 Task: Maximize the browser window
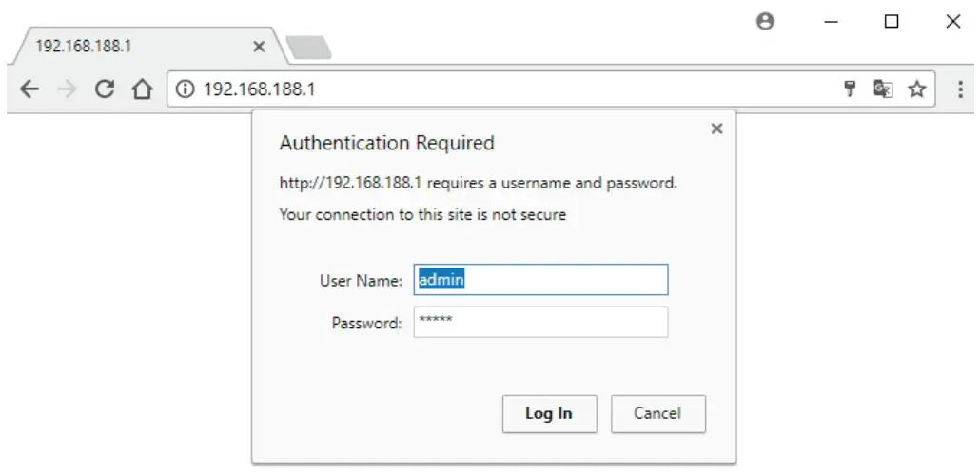coord(892,21)
